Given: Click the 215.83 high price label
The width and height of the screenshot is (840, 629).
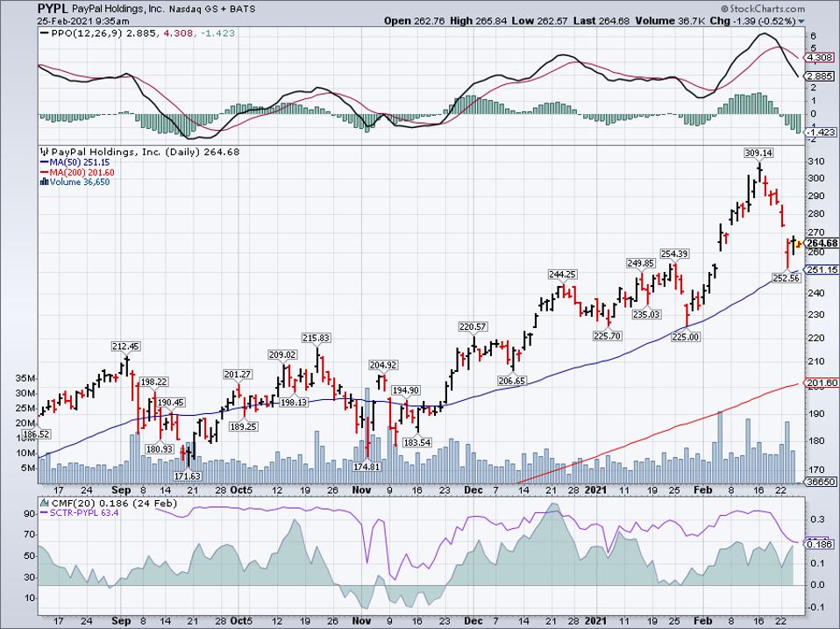Looking at the screenshot, I should [316, 338].
